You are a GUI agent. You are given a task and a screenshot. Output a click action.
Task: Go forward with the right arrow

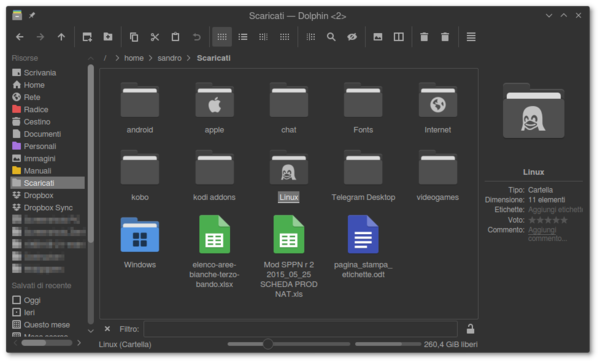click(40, 37)
